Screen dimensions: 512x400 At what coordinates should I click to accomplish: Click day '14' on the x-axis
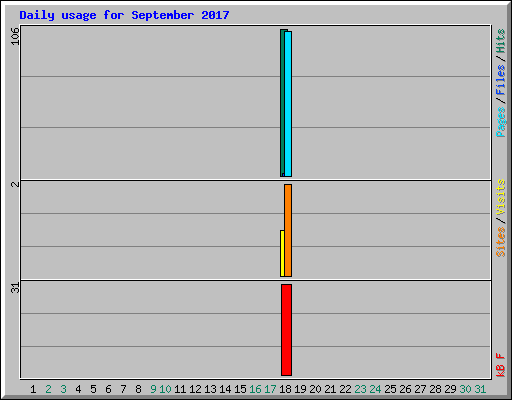[225, 389]
